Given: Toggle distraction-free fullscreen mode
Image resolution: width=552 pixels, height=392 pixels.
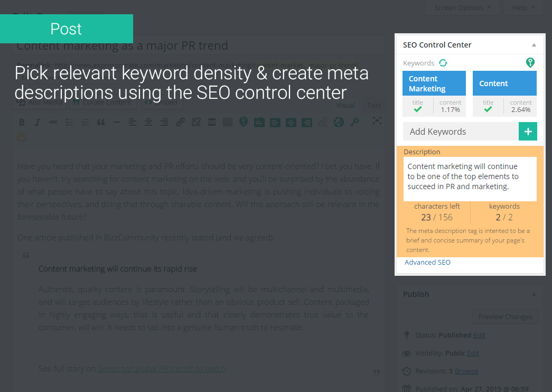Looking at the screenshot, I should pyautogui.click(x=377, y=121).
